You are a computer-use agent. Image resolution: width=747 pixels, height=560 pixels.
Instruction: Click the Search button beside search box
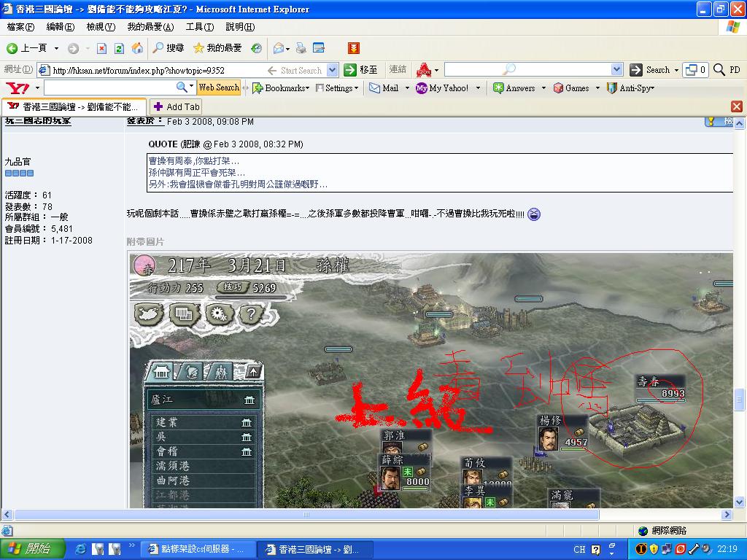650,70
